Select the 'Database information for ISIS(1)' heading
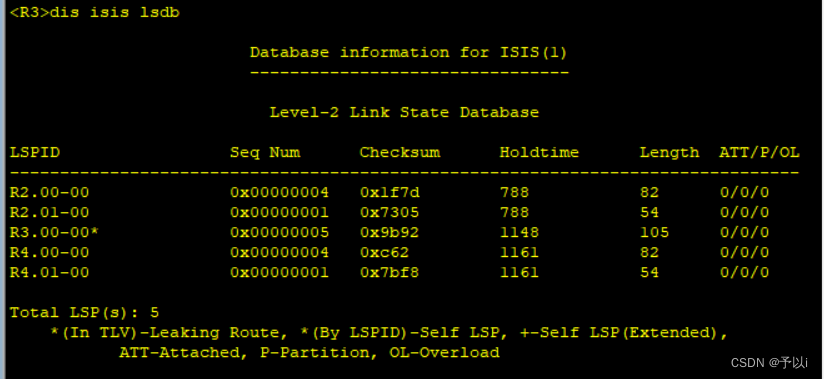Viewport: 824px width, 379px height. (408, 53)
